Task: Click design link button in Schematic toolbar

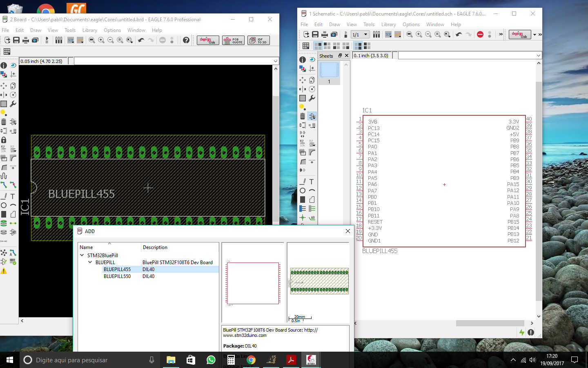Action: 520,34
